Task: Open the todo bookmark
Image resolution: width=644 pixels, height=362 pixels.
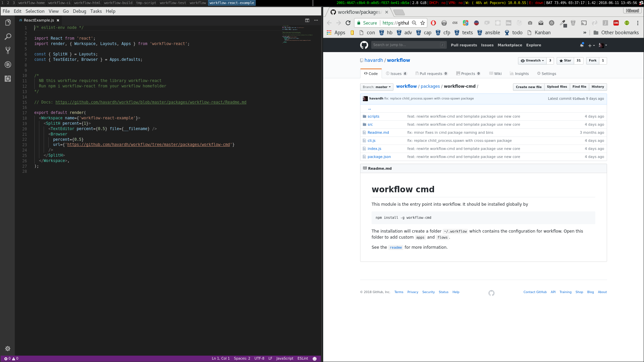Action: click(514, 33)
